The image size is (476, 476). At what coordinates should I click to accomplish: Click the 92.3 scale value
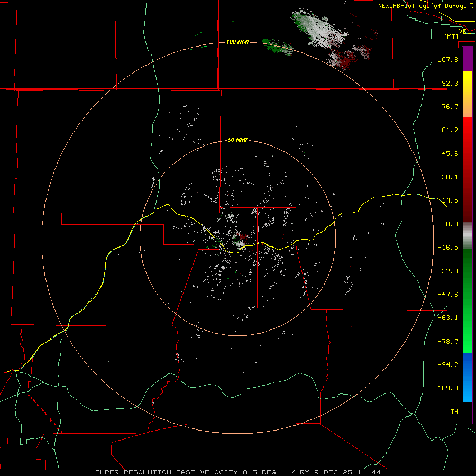pos(450,83)
